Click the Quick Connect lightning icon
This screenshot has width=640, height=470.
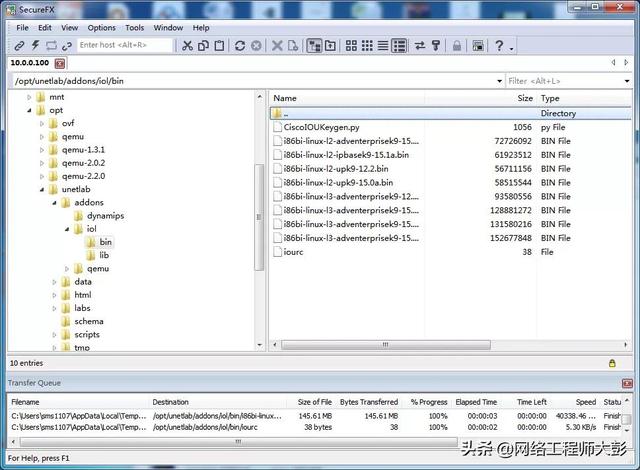pyautogui.click(x=35, y=45)
